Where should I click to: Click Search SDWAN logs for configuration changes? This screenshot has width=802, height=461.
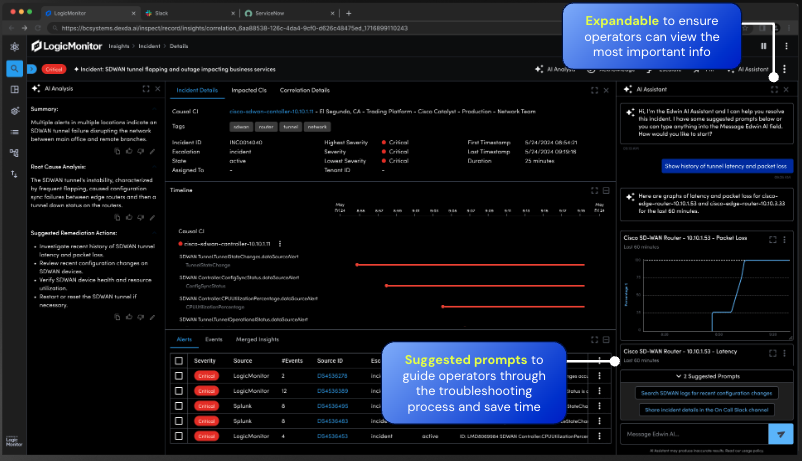707,393
